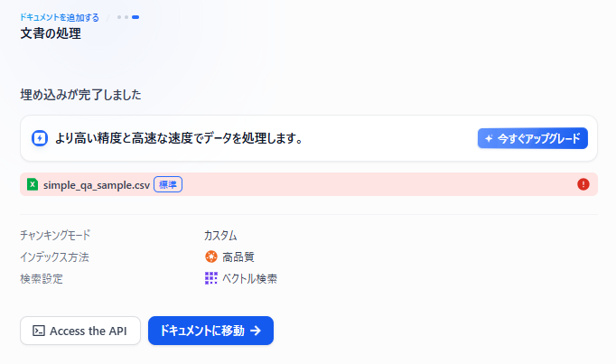Follow the ドキュメントを追加する breadcrumb link

coord(60,16)
